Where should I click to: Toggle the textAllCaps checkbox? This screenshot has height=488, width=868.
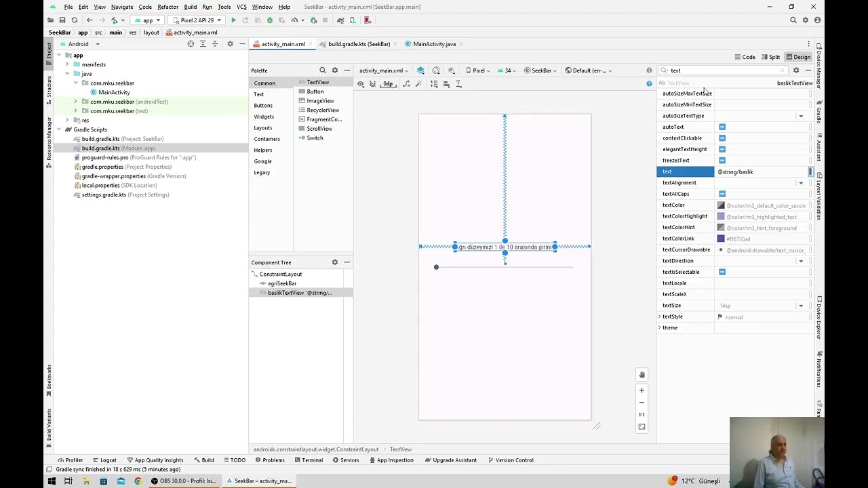pyautogui.click(x=722, y=194)
